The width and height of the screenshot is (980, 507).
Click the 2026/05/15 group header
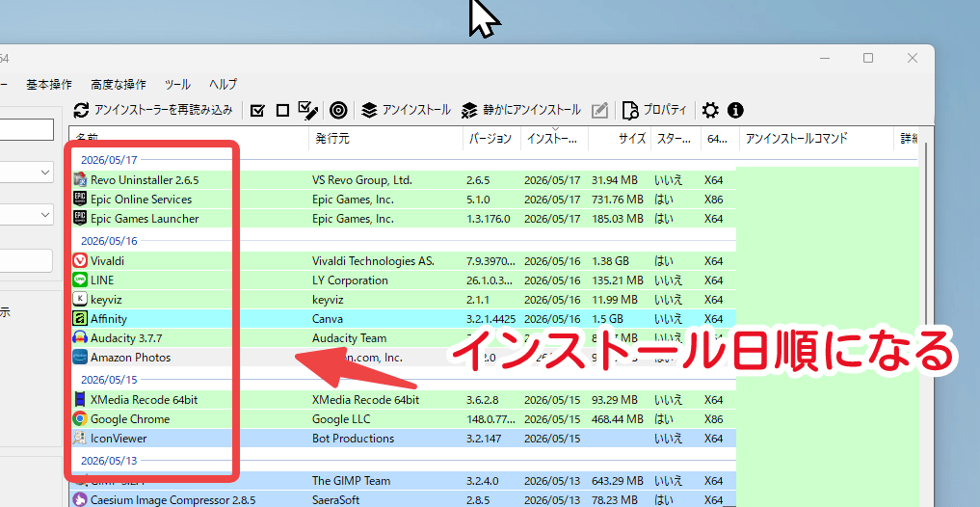tap(109, 380)
